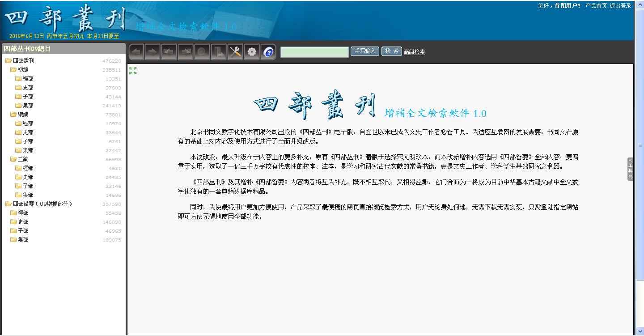Select 集部 under the 三編 folder
This screenshot has height=336, width=644.
(28, 195)
